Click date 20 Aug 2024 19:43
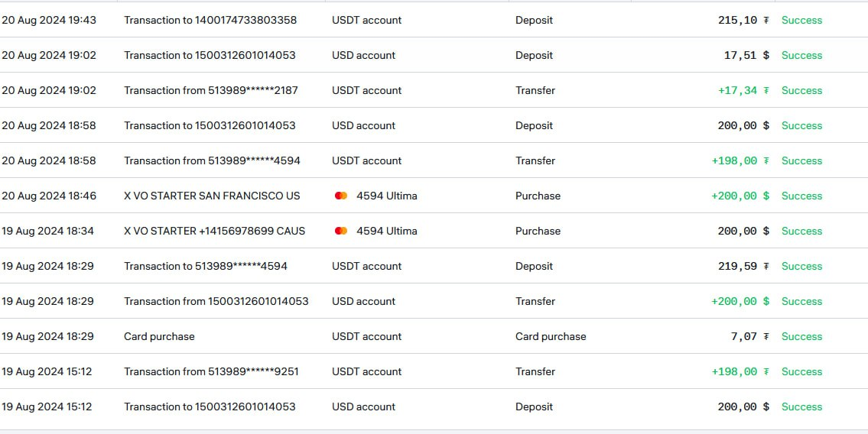The height and width of the screenshot is (434, 868). (49, 20)
